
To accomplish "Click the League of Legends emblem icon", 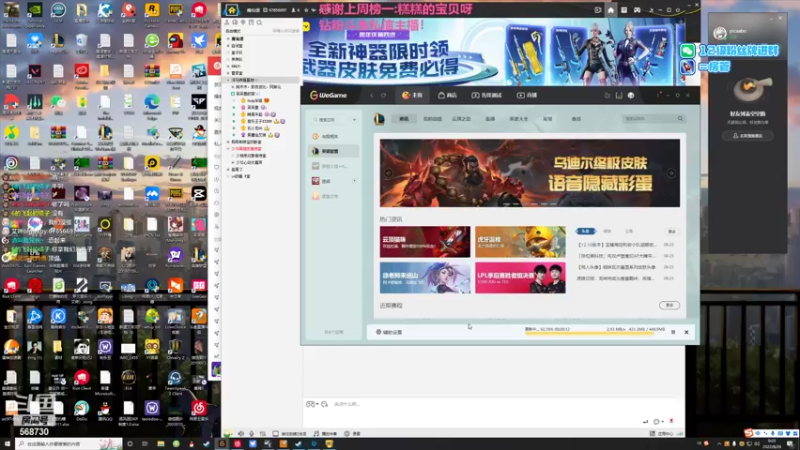I will point(379,119).
